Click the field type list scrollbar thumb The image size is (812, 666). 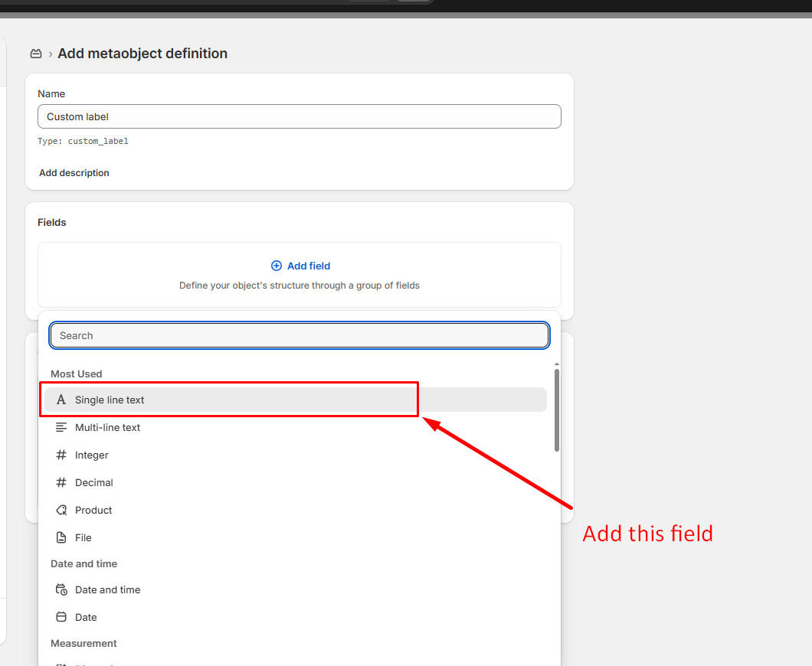(x=557, y=410)
